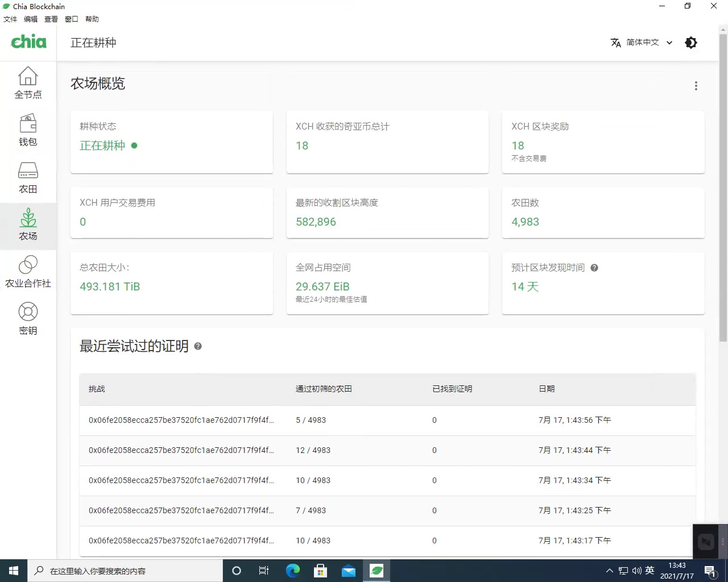Select the Farm (农场) sidebar icon
The image size is (728, 582).
click(28, 225)
